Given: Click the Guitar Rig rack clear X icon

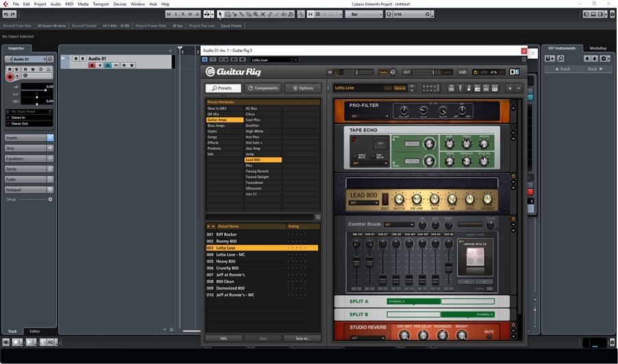Looking at the screenshot, I should click(x=510, y=88).
